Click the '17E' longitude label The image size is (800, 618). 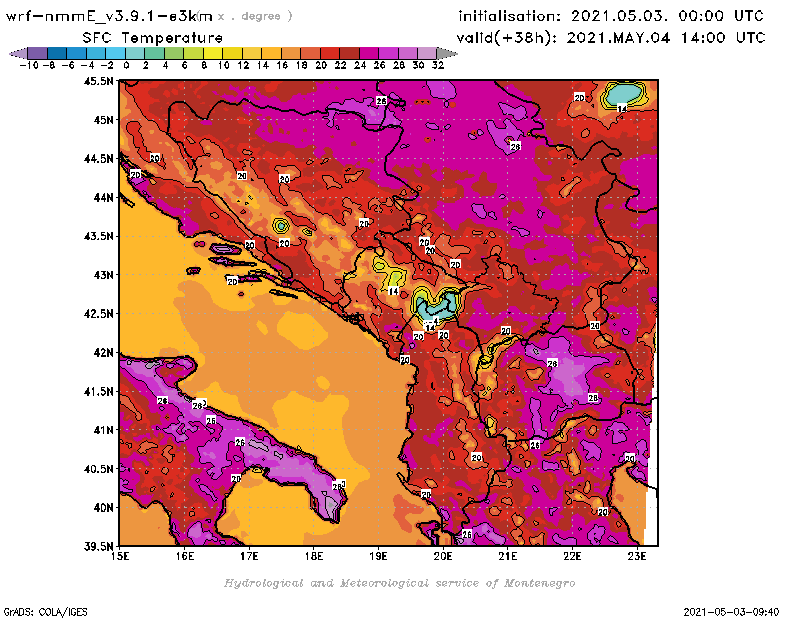pos(249,556)
